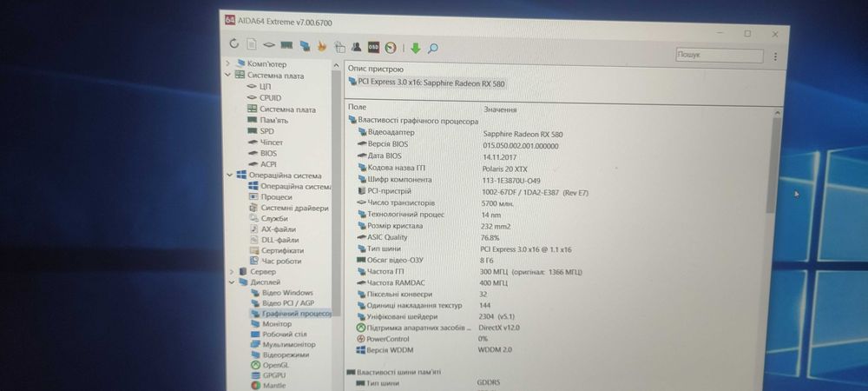Open cache and memory benchmark RAM icon
Screen dimensions: 868x391
tap(286, 45)
